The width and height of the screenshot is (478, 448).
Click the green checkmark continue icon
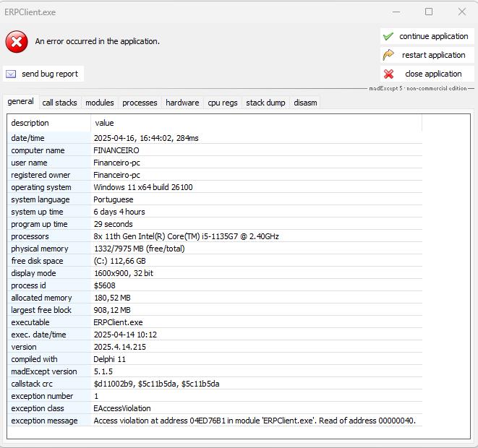[x=388, y=36]
